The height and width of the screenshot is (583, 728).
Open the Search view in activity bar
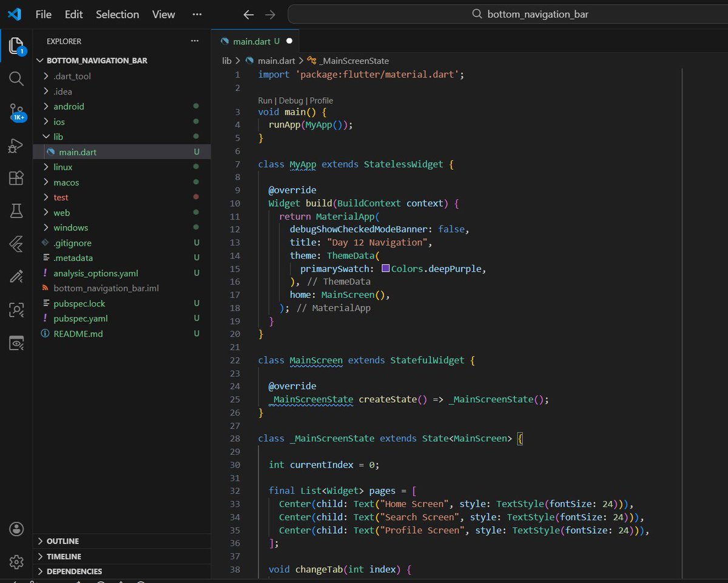pyautogui.click(x=16, y=79)
